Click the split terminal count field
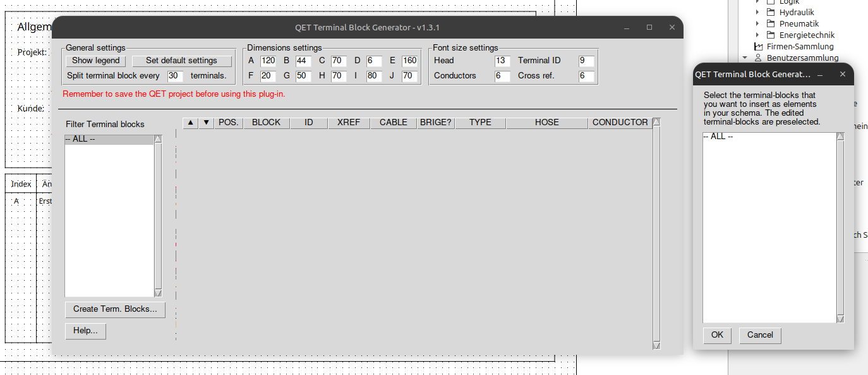 pos(175,76)
